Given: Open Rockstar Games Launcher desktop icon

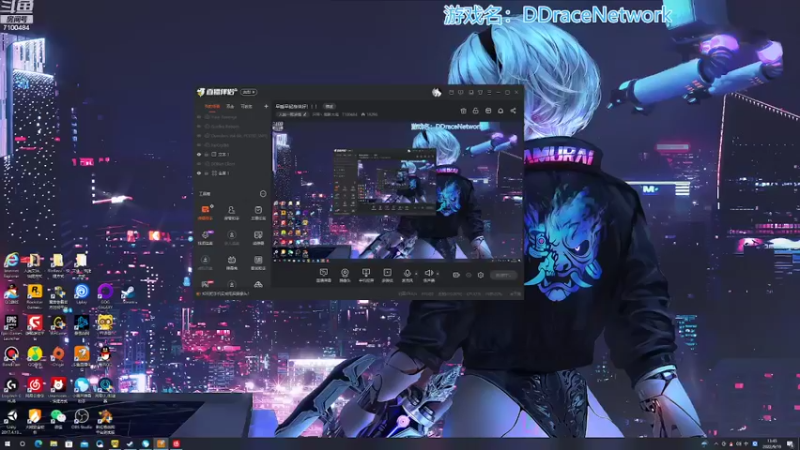Looking at the screenshot, I should (x=35, y=295).
